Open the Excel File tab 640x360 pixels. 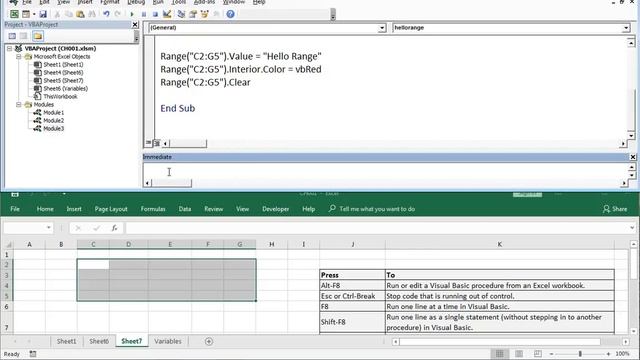point(15,209)
